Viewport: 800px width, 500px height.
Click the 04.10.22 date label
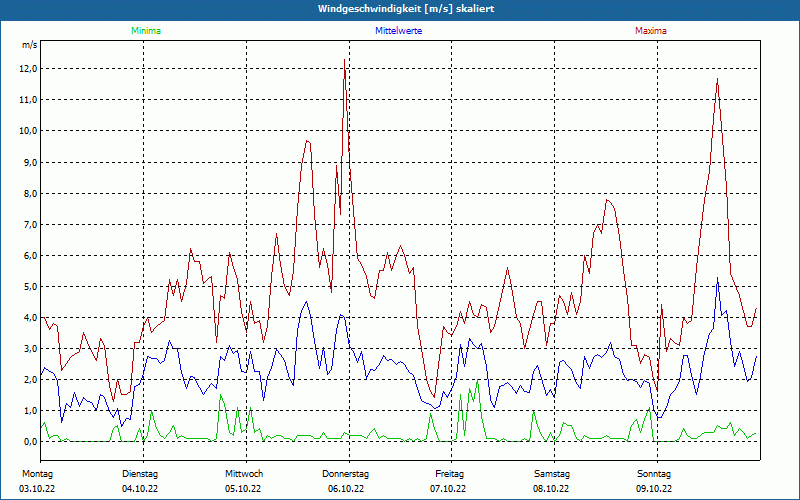pos(140,489)
